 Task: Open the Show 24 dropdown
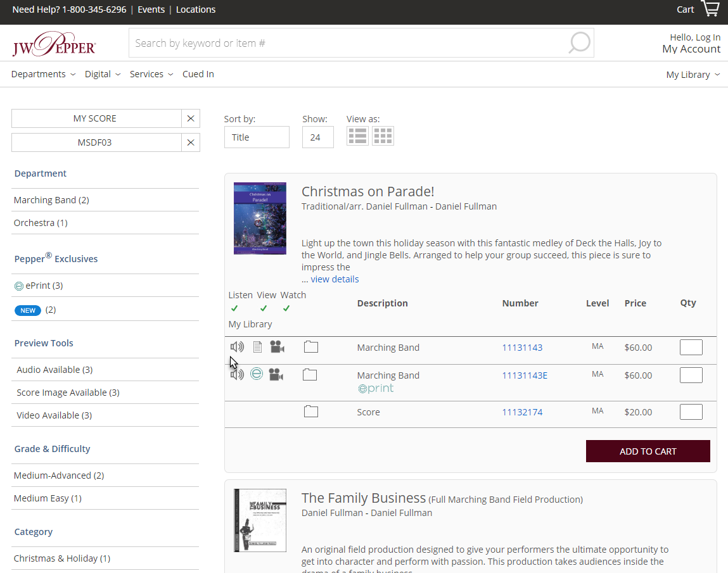[x=317, y=137]
